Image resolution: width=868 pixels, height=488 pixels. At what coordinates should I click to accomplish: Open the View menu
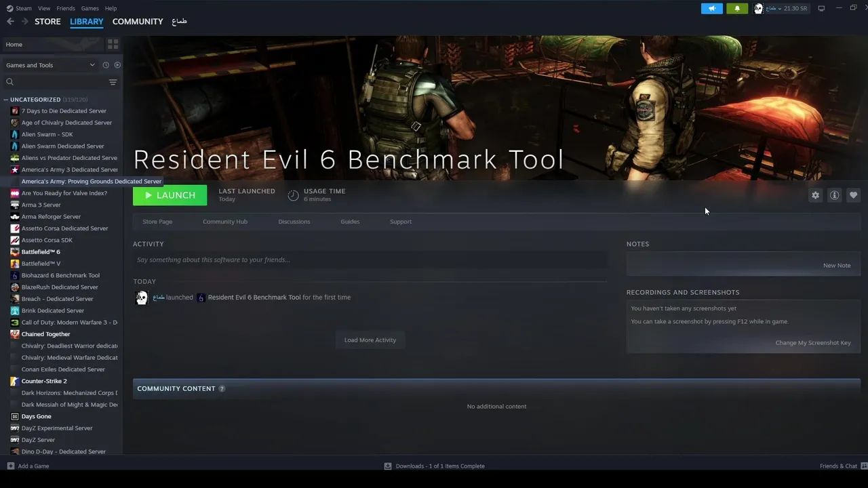44,8
